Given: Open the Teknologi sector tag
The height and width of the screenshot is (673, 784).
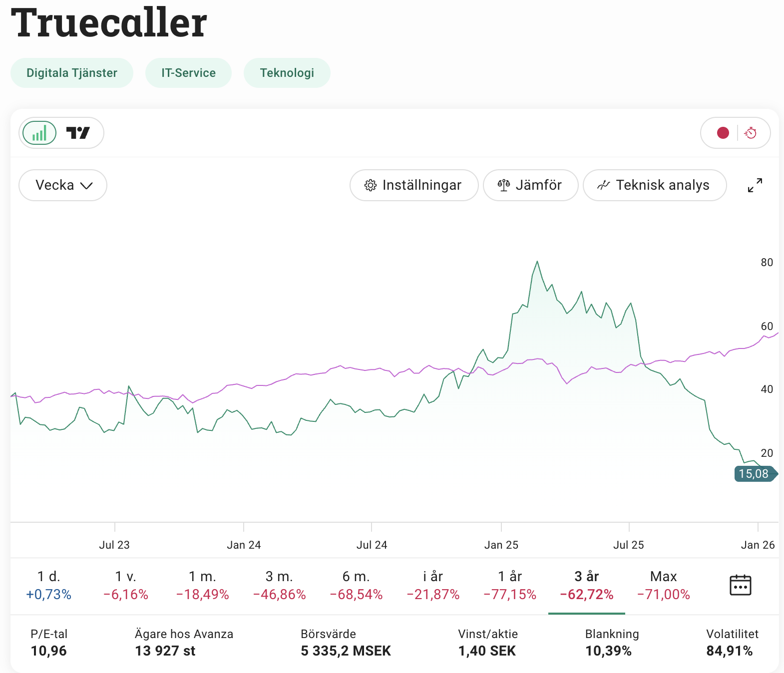Looking at the screenshot, I should (x=287, y=73).
